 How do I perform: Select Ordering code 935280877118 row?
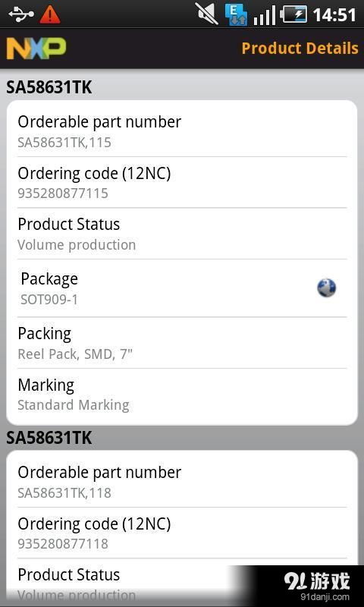(182, 533)
